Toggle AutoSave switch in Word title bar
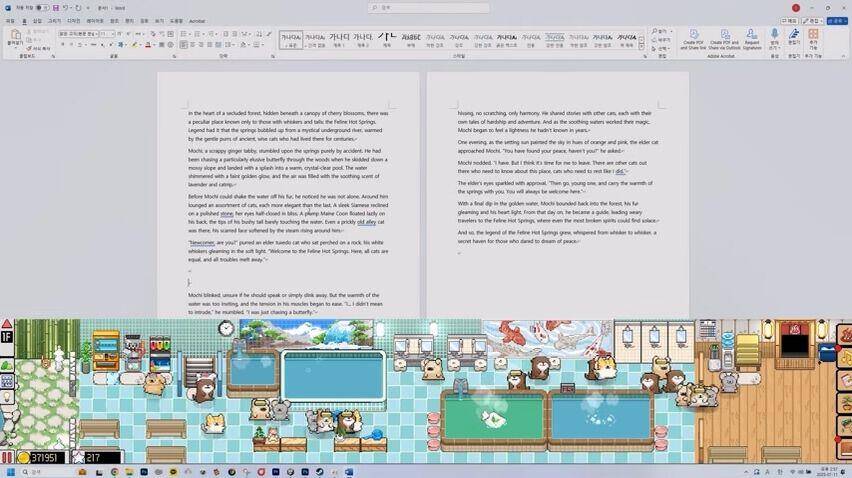 tap(42, 8)
